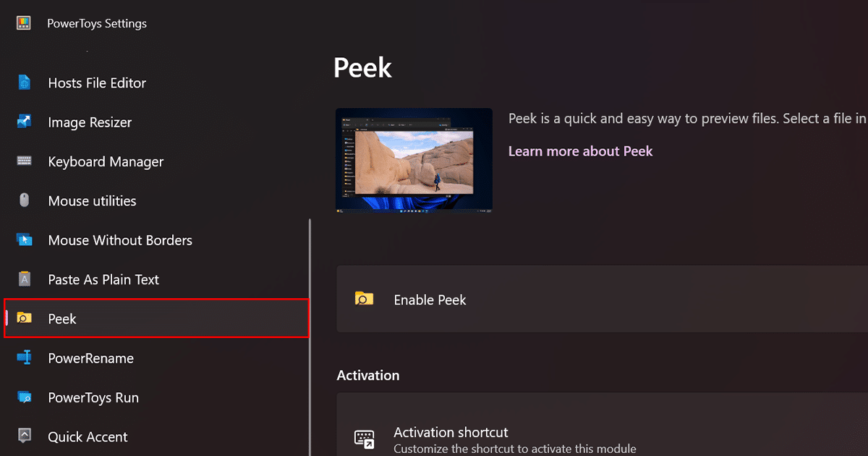Click the Image Resizer icon
The width and height of the screenshot is (868, 456).
pos(25,122)
